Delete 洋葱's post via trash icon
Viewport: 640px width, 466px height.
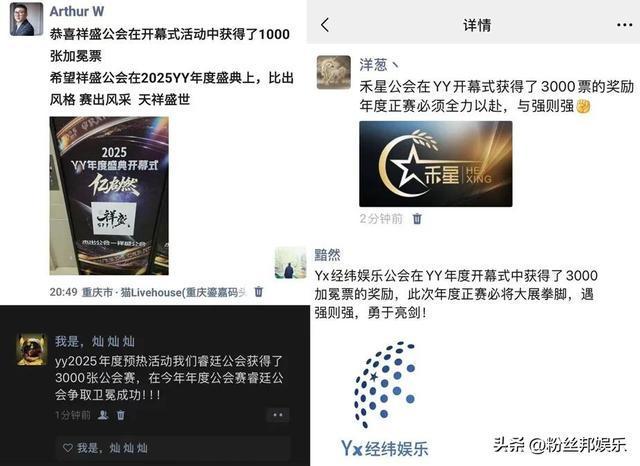[x=417, y=219]
